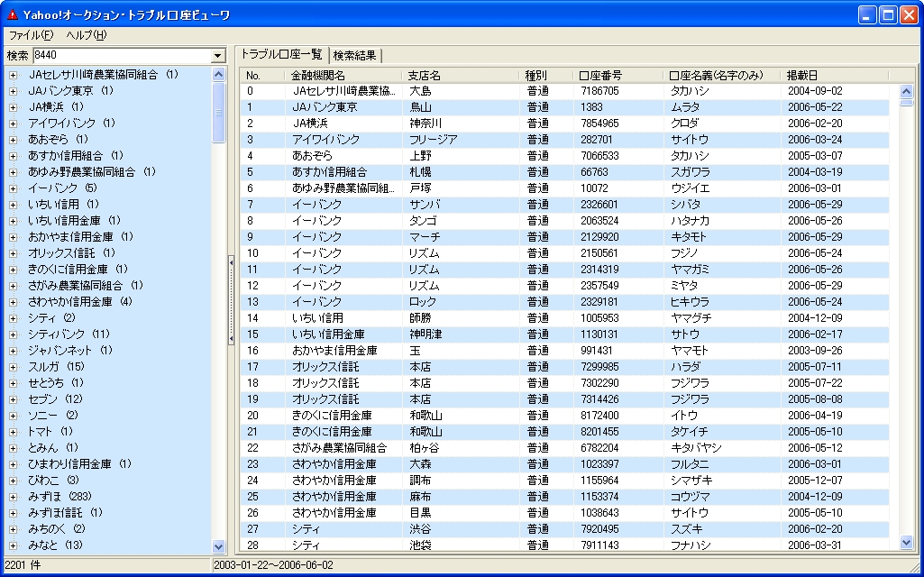The height and width of the screenshot is (577, 924).
Task: Select JAセレサ川崎農業協同組合 in the tree
Action: pos(103,75)
